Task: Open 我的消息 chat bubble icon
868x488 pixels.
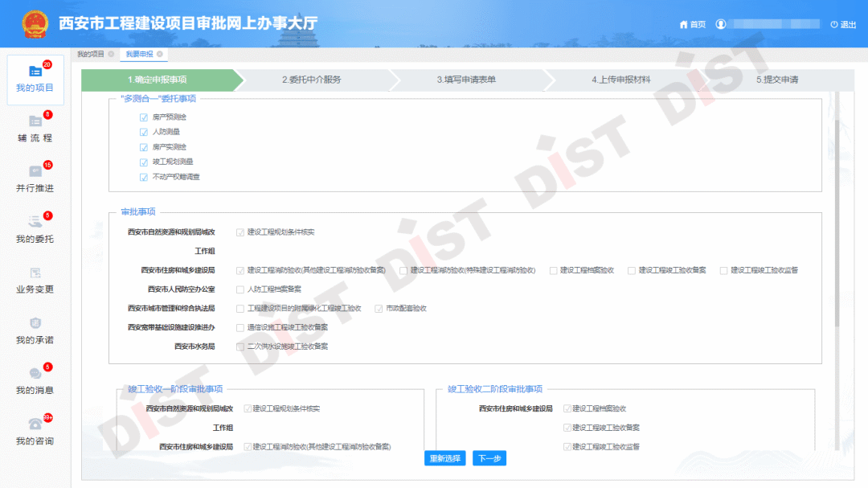Action: (x=35, y=374)
